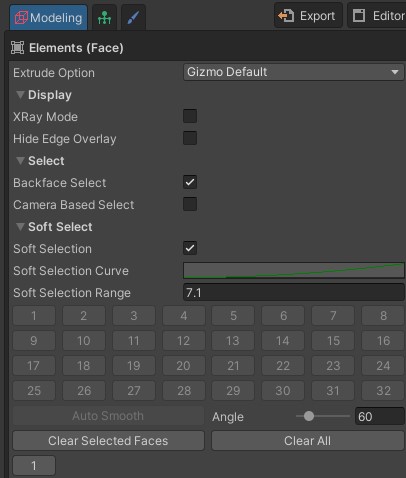Uncheck the Backface Select checkbox
The width and height of the screenshot is (406, 478).
click(x=190, y=182)
